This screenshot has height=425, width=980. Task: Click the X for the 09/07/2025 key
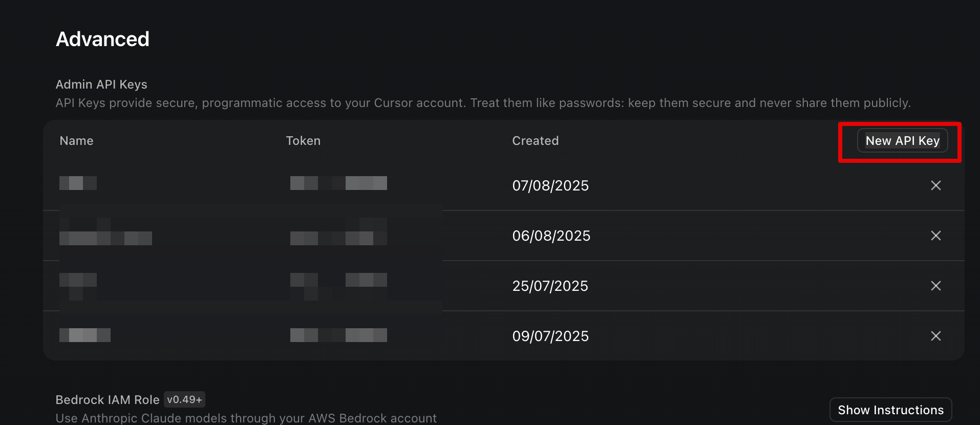click(x=935, y=336)
